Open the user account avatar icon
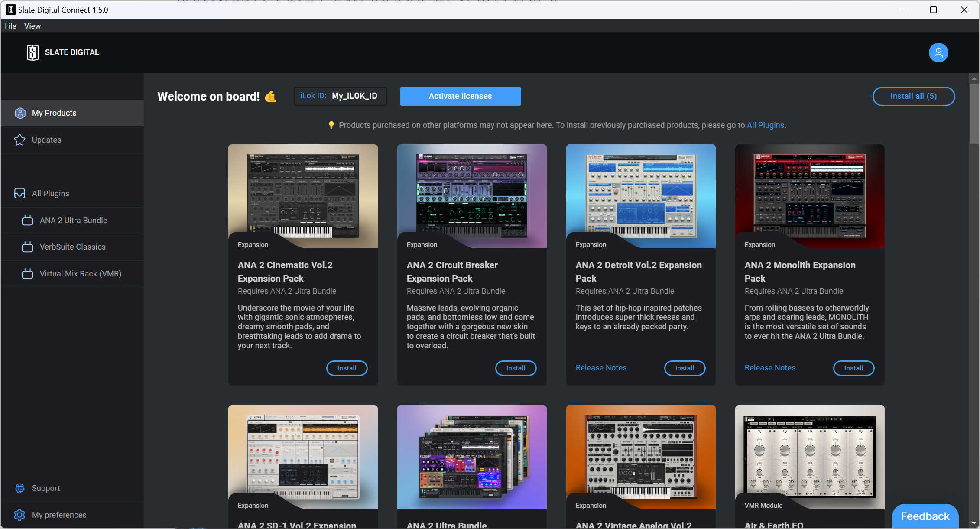 tap(938, 53)
